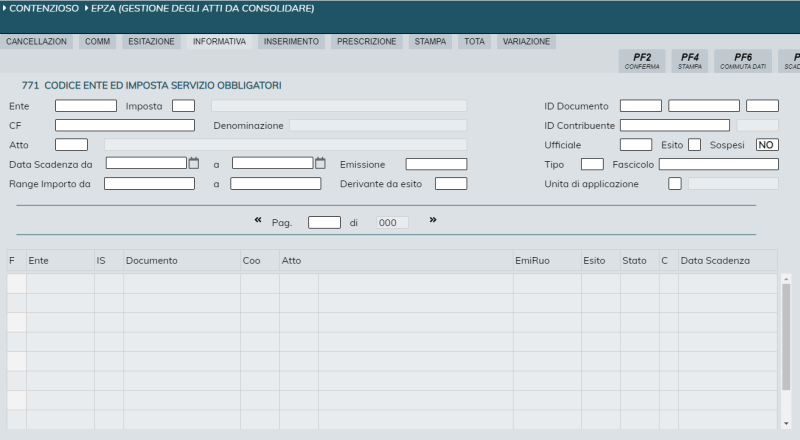Click last ID Documento field
800x440 pixels.
(x=762, y=106)
